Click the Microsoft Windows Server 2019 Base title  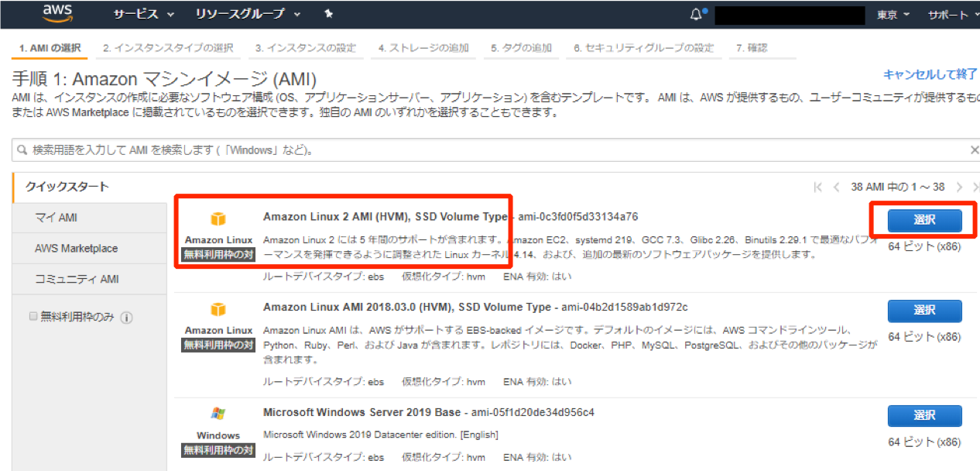click(362, 412)
